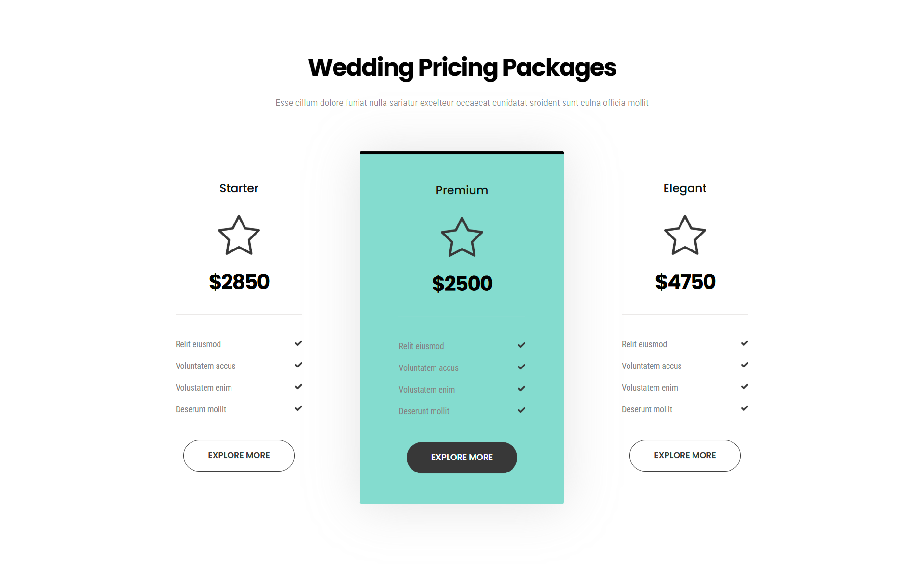
Task: Click the star icon in Premium package
Action: point(462,237)
